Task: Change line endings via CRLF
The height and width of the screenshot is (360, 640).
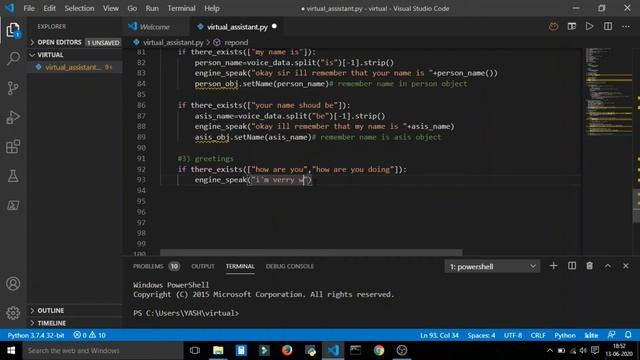Action: 538,335
